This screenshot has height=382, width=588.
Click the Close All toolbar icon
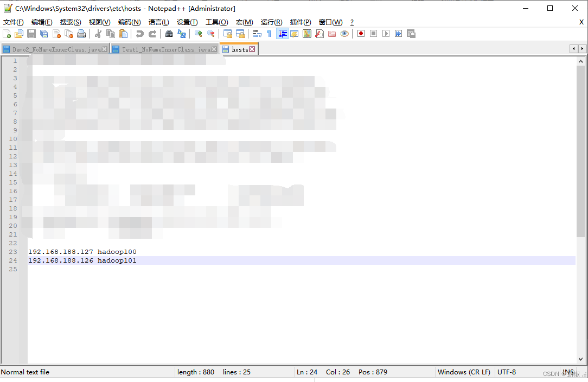[x=69, y=34]
